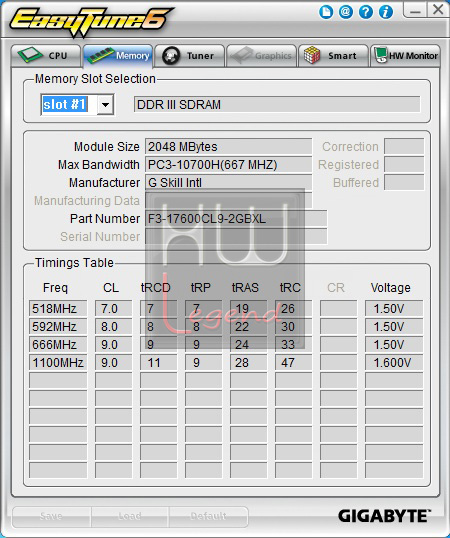Select the 'slot #1' combo box text
This screenshot has width=450, height=538.
pos(65,104)
